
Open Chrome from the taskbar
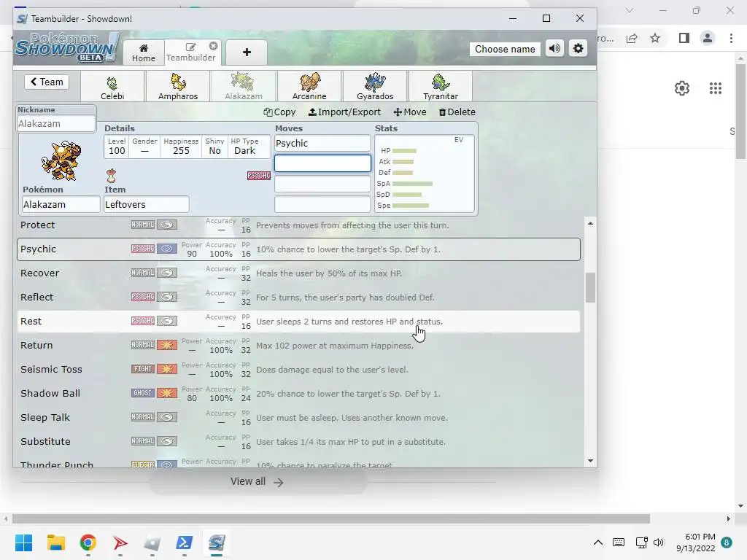pyautogui.click(x=88, y=542)
